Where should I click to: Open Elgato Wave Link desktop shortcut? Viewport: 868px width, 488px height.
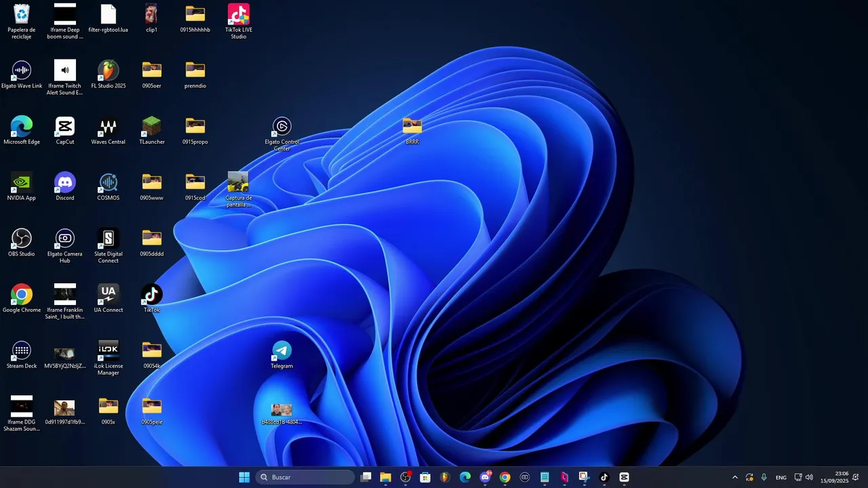[22, 75]
